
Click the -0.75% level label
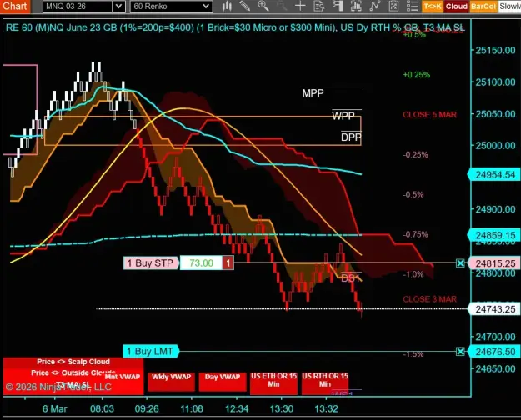click(415, 235)
